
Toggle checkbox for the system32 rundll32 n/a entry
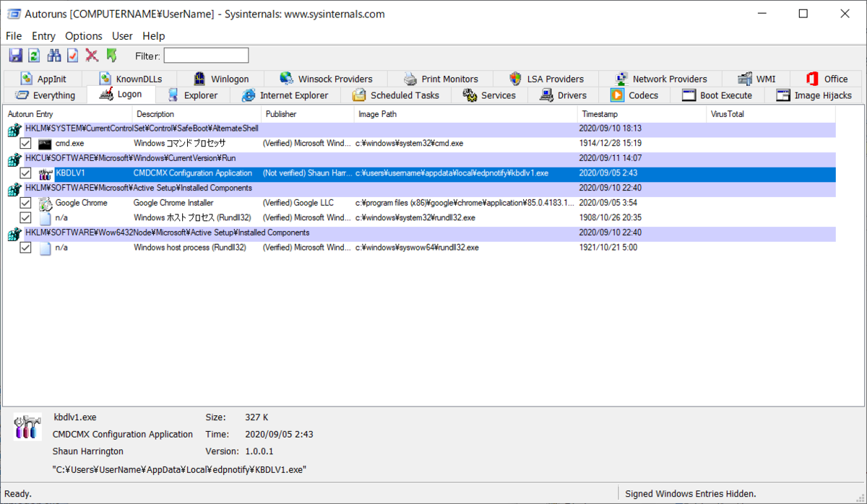coord(25,217)
